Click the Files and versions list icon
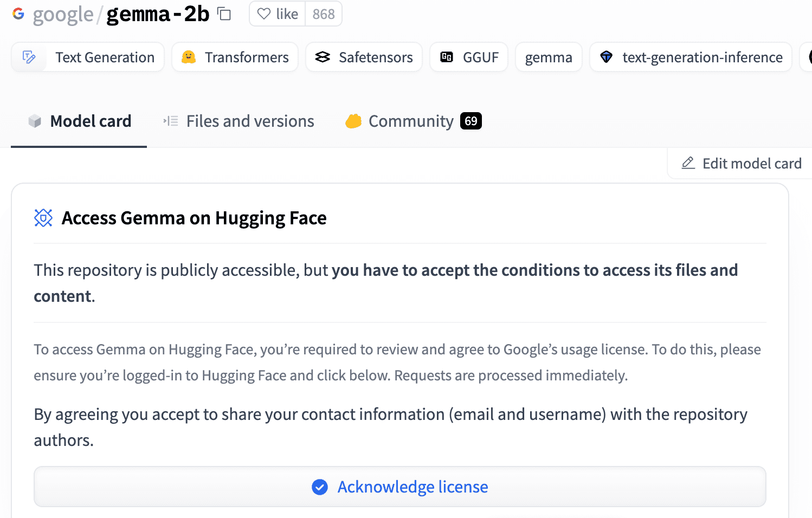 pos(171,121)
